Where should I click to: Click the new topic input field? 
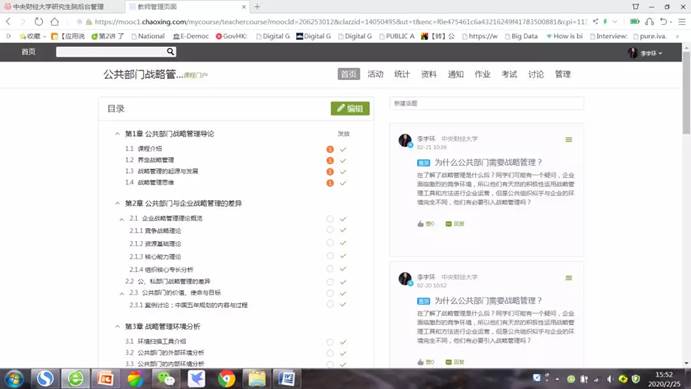coord(487,103)
